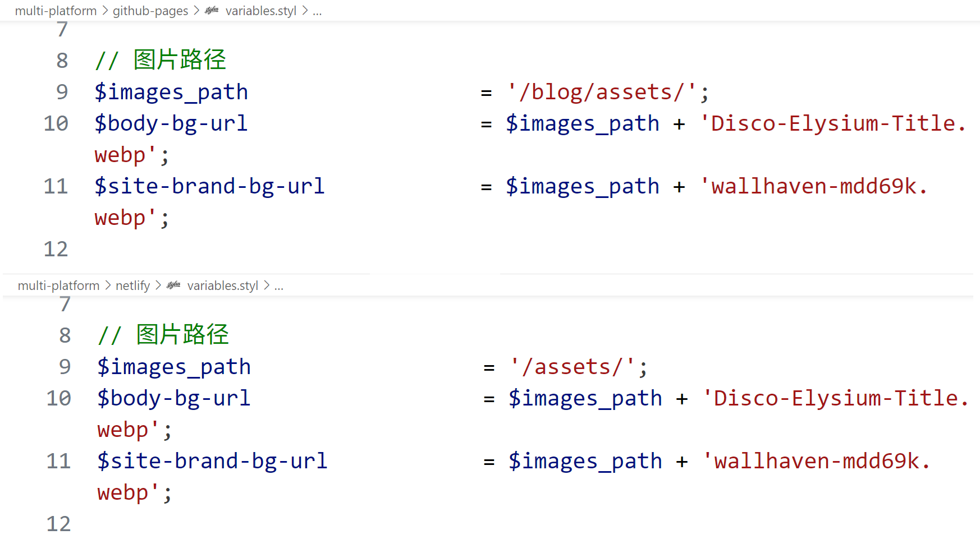The width and height of the screenshot is (980, 553).
Task: Click $site-brand-bg-url variable in the bottom editor
Action: point(212,461)
